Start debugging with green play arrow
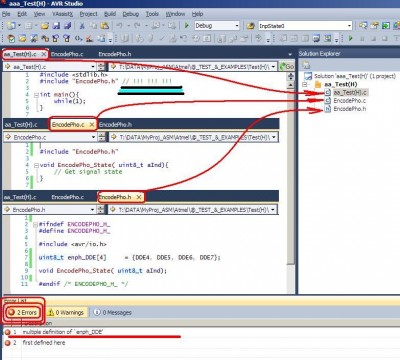This screenshot has width=400, height=360. tap(187, 26)
